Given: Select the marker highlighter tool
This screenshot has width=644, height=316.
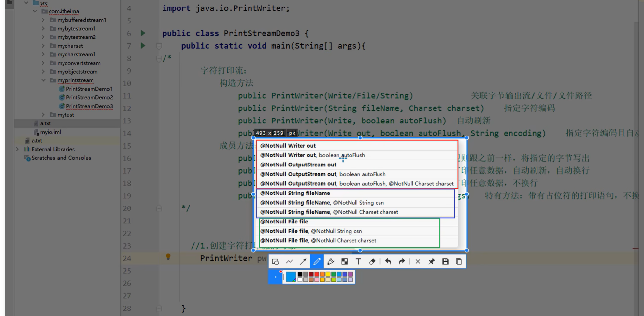Looking at the screenshot, I should 331,261.
